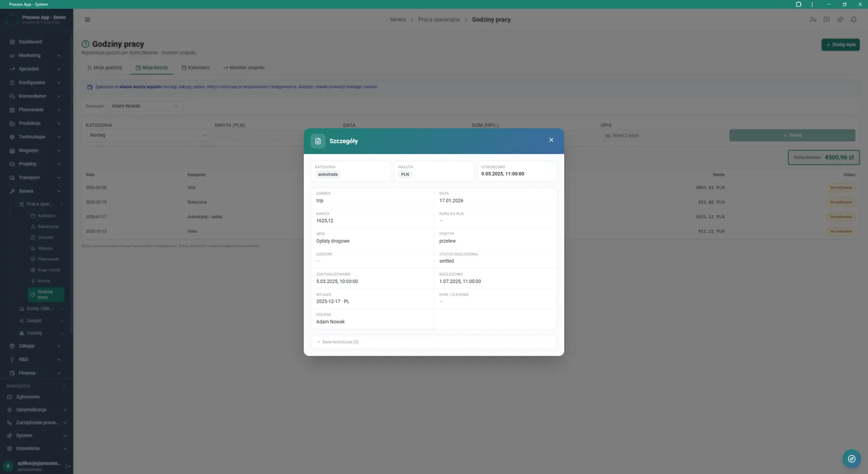Open Reklamacje in the sidebar
This screenshot has width=868, height=474.
(46, 226)
